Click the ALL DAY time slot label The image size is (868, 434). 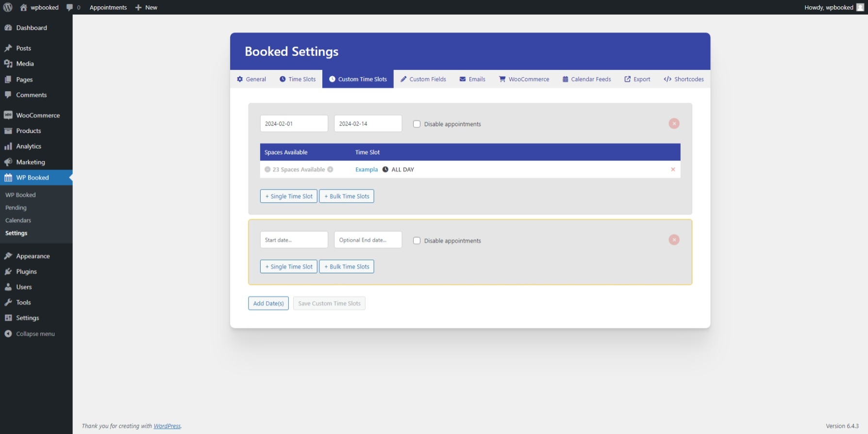[402, 170]
